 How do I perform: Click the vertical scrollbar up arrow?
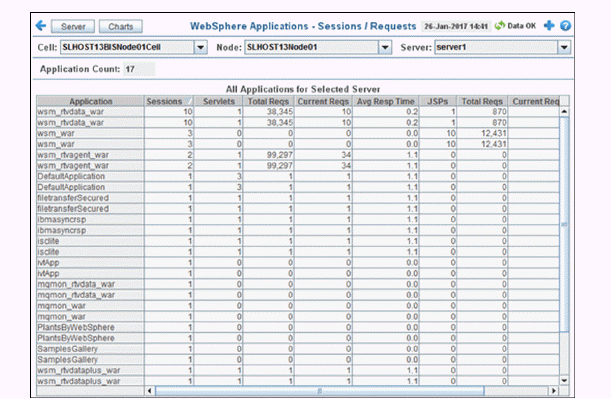tap(564, 112)
